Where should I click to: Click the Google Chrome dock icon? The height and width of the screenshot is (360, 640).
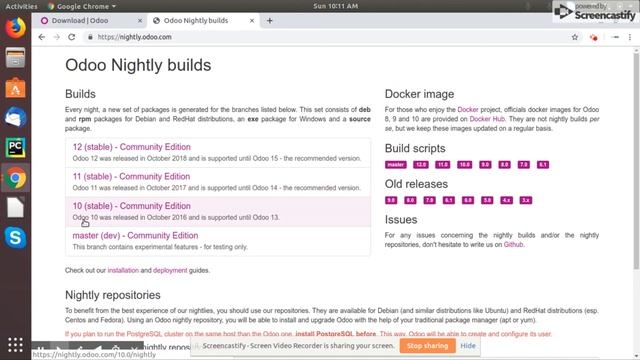tap(16, 178)
